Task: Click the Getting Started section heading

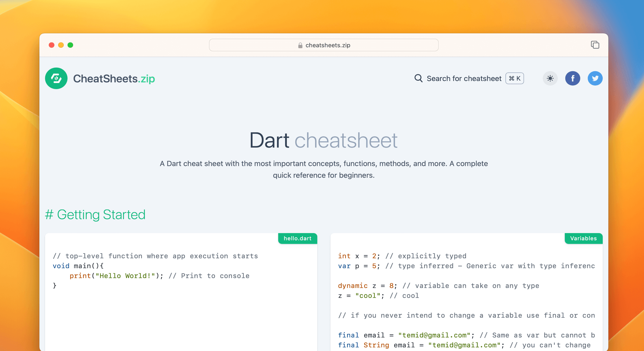Action: pos(95,215)
